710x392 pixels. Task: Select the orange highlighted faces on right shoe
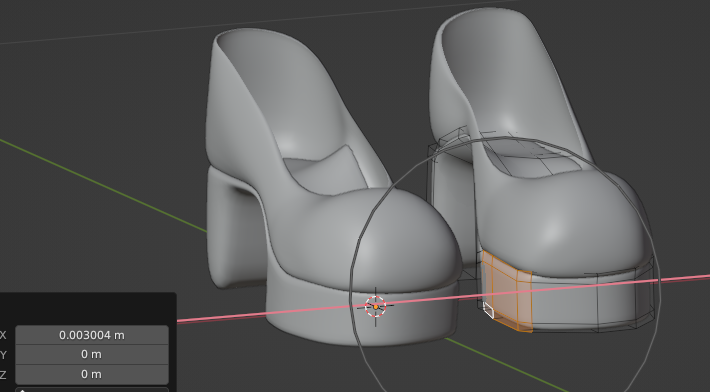(x=508, y=292)
